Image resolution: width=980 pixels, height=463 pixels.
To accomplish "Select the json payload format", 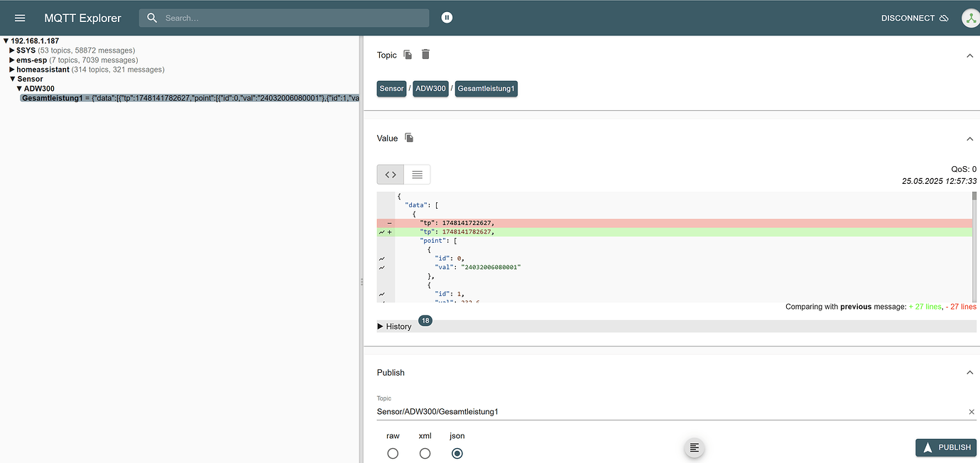I will pos(457,453).
